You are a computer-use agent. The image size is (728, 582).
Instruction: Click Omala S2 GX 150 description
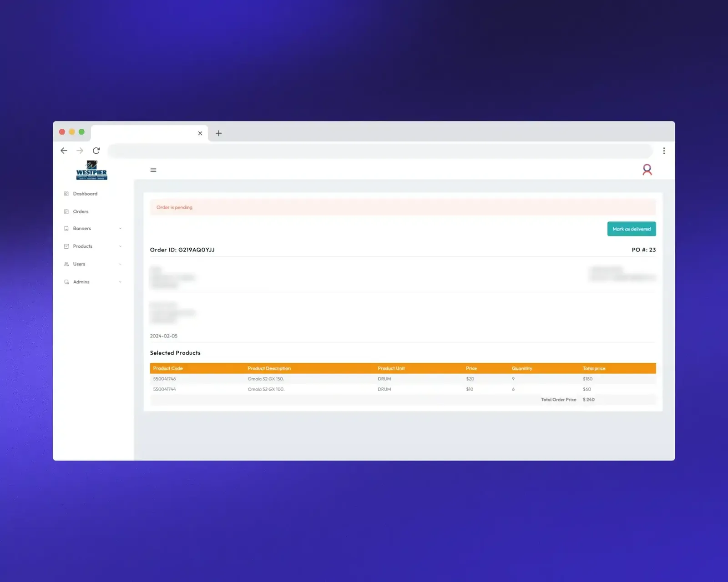tap(266, 379)
